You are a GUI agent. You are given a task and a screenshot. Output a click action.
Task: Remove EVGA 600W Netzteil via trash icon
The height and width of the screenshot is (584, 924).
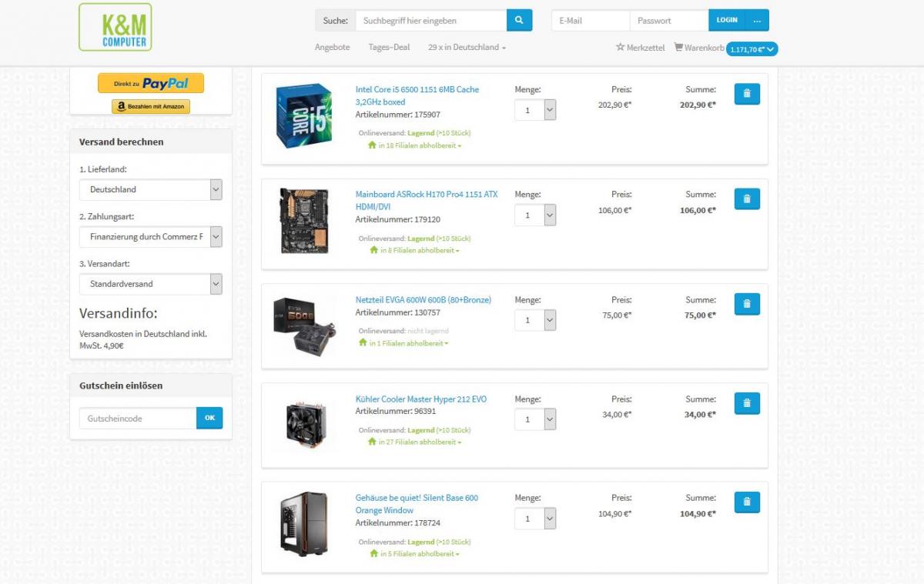pos(747,304)
